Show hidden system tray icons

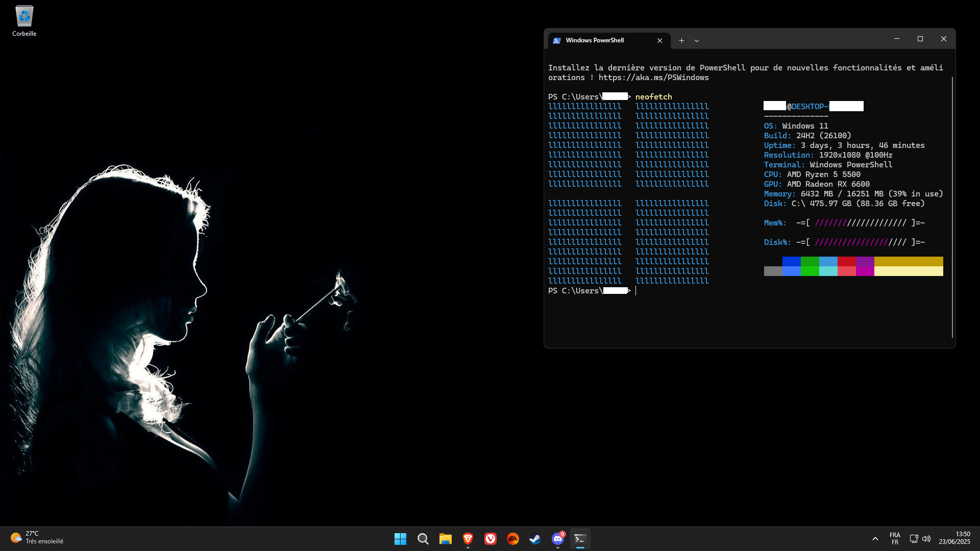click(875, 539)
